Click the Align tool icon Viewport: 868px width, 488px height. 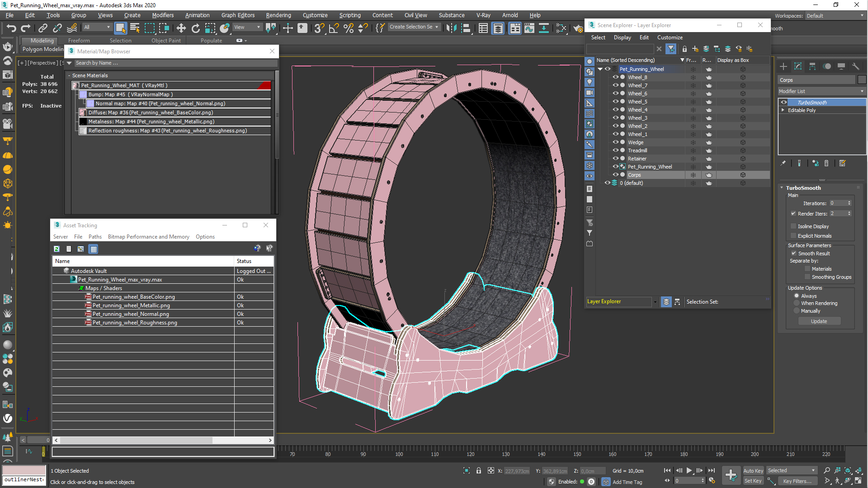(466, 28)
